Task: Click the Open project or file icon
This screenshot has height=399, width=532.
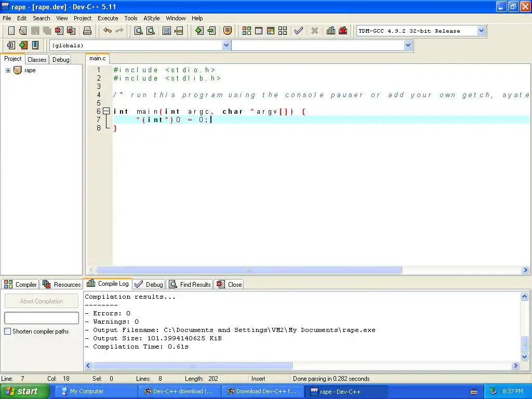Action: pos(23,31)
